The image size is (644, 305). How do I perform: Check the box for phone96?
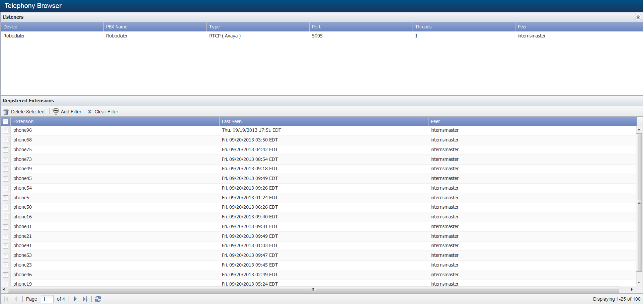pos(6,131)
